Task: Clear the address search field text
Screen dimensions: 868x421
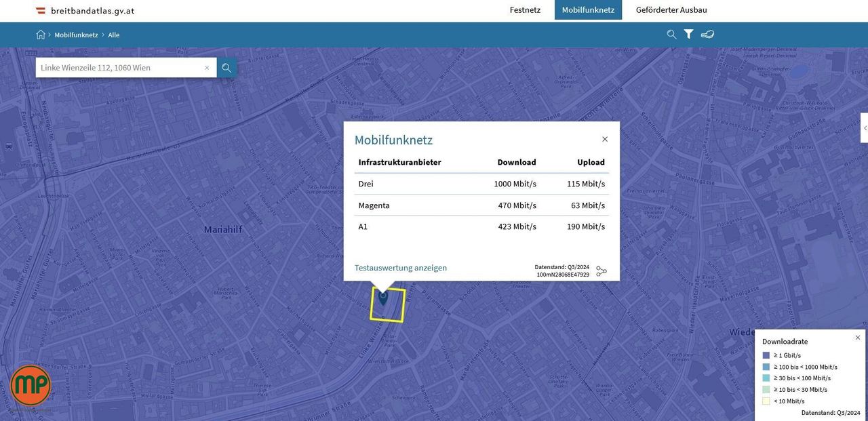Action: [x=207, y=68]
